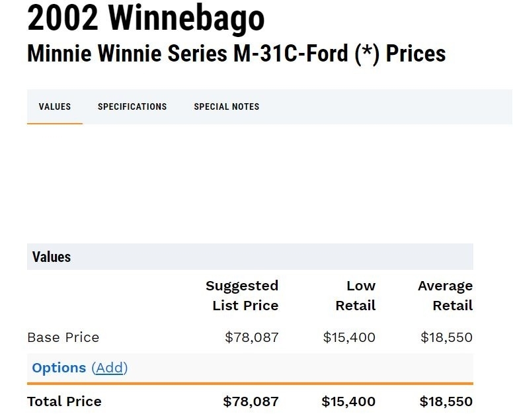Select the Low Retail column header
This screenshot has width=513, height=420.
[356, 296]
